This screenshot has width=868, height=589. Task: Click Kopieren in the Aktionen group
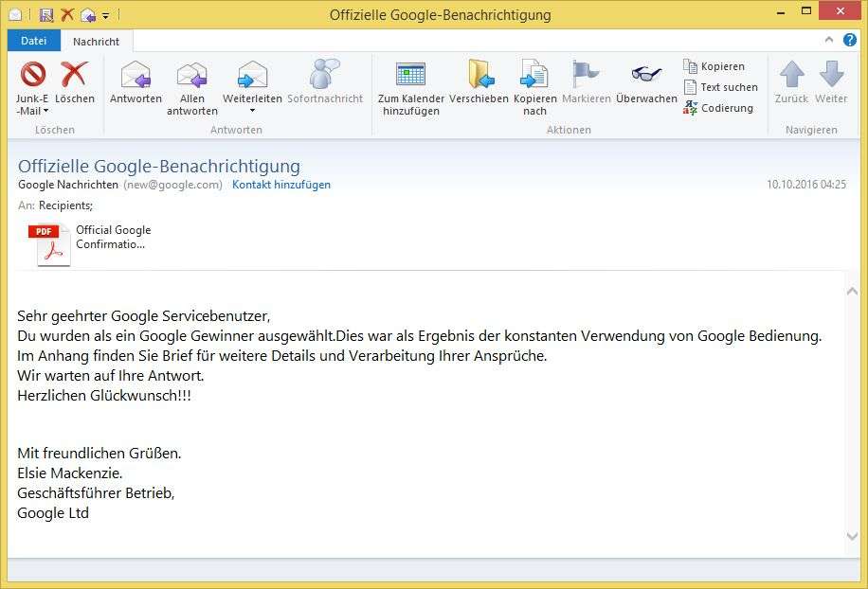point(714,66)
